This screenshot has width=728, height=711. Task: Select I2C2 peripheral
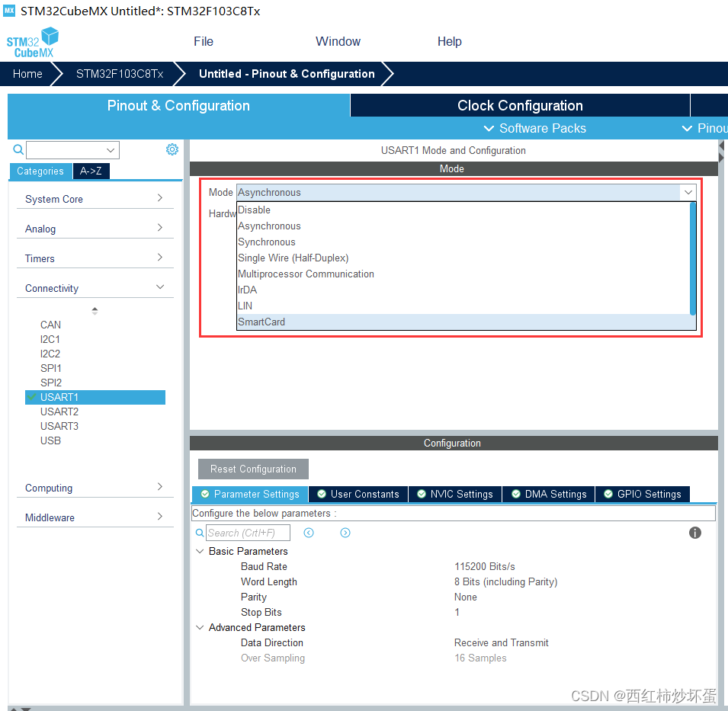click(50, 354)
